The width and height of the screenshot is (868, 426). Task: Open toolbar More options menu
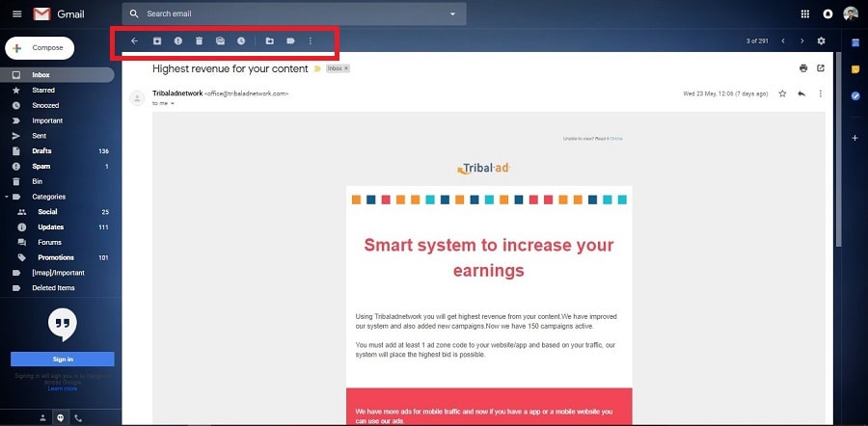click(310, 40)
